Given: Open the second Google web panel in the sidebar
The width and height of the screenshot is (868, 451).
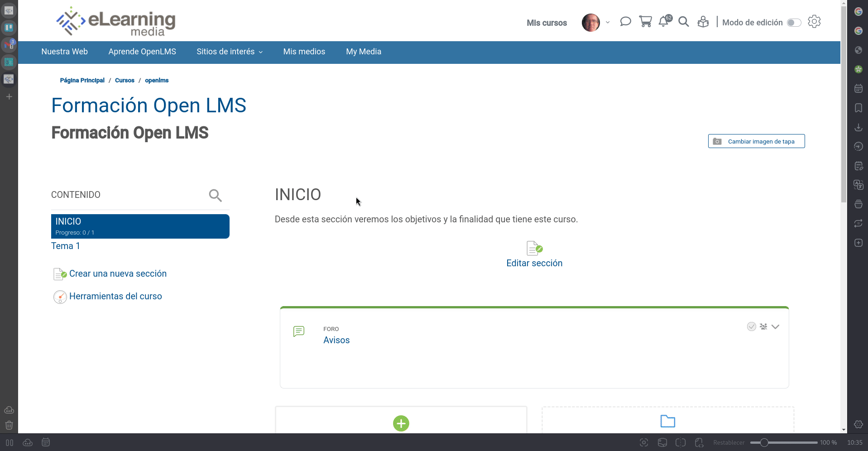Looking at the screenshot, I should (858, 31).
